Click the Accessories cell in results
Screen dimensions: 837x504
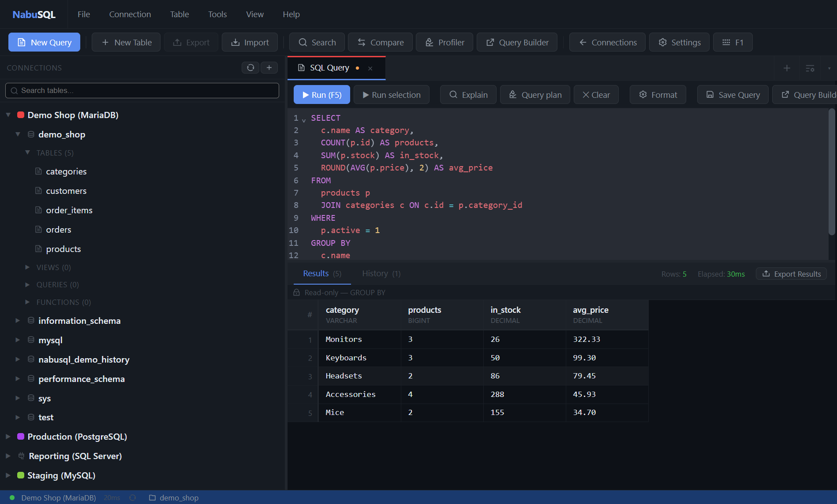click(x=359, y=394)
